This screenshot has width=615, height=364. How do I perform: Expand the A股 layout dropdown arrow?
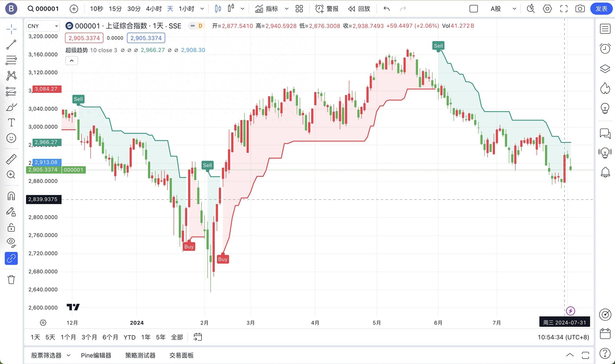514,9
